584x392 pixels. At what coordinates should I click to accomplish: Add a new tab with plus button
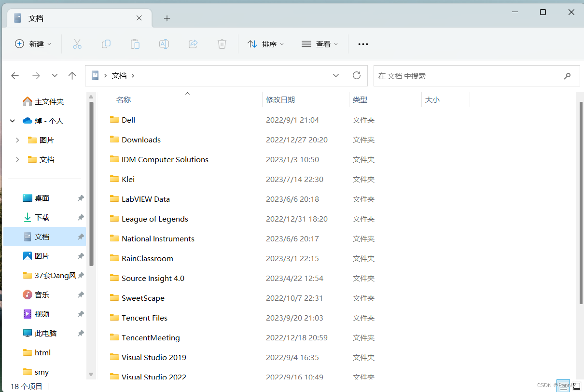pos(167,18)
